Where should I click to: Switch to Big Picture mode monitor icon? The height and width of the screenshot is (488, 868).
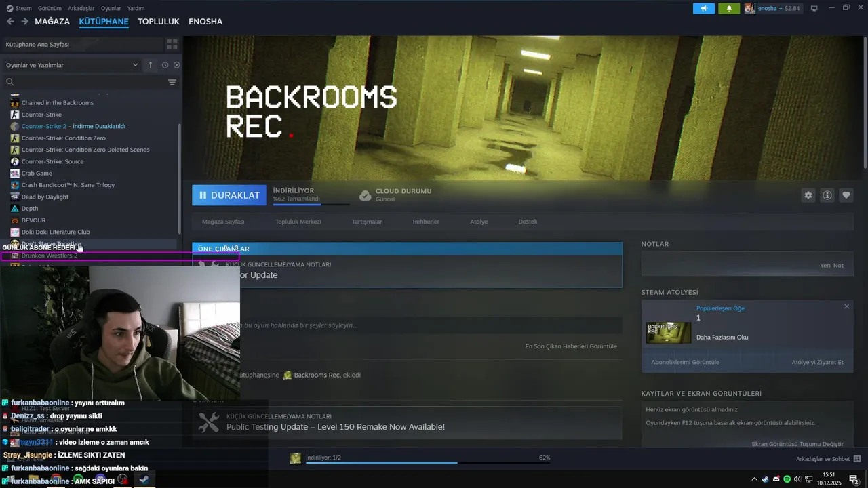pos(814,8)
